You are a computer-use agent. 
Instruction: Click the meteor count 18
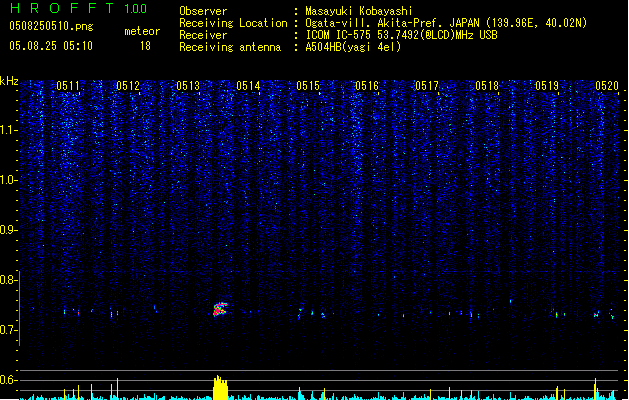pyautogui.click(x=145, y=46)
